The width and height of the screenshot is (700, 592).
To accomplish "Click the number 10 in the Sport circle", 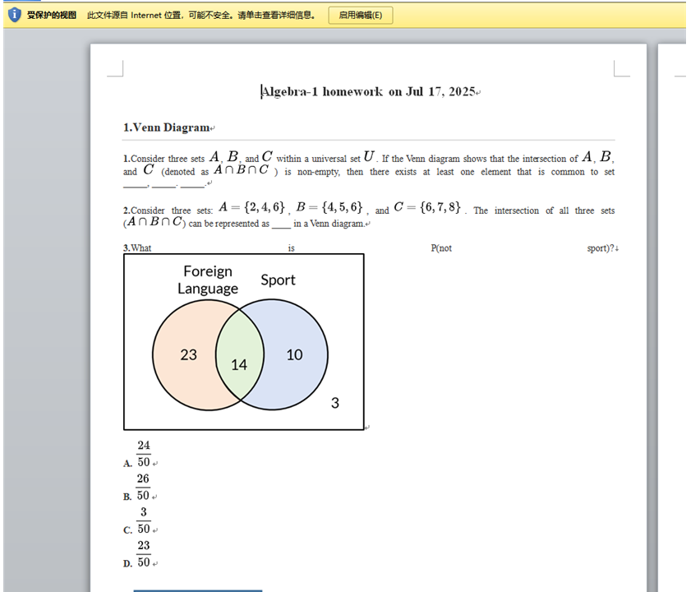I will 295,354.
